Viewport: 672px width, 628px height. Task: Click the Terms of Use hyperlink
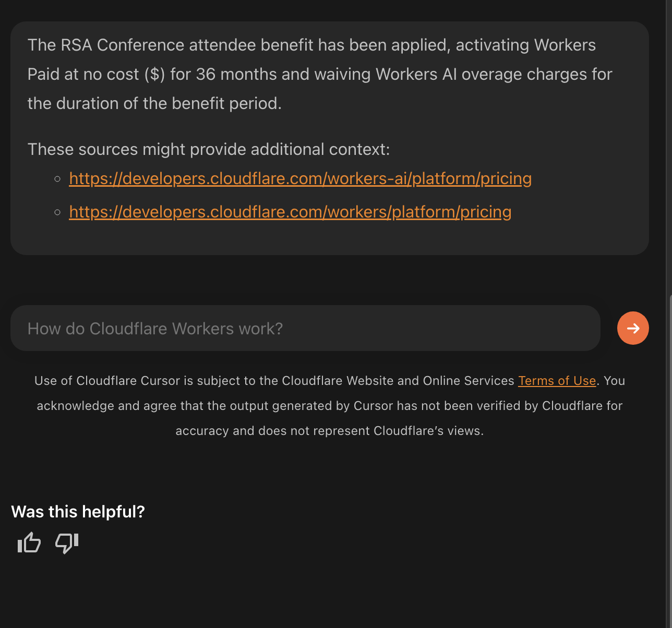(x=557, y=381)
